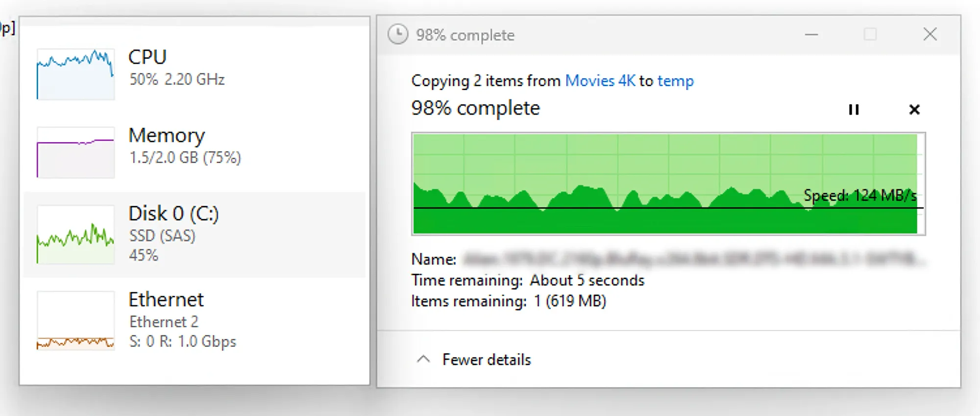Viewport: 980px width, 416px height.
Task: Open the Memory performance entry
Action: 167,136
